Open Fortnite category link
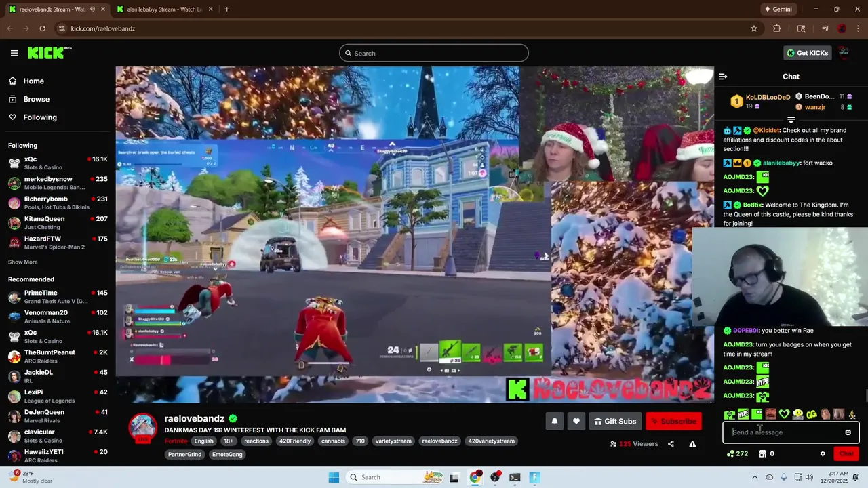868x488 pixels. (x=176, y=441)
